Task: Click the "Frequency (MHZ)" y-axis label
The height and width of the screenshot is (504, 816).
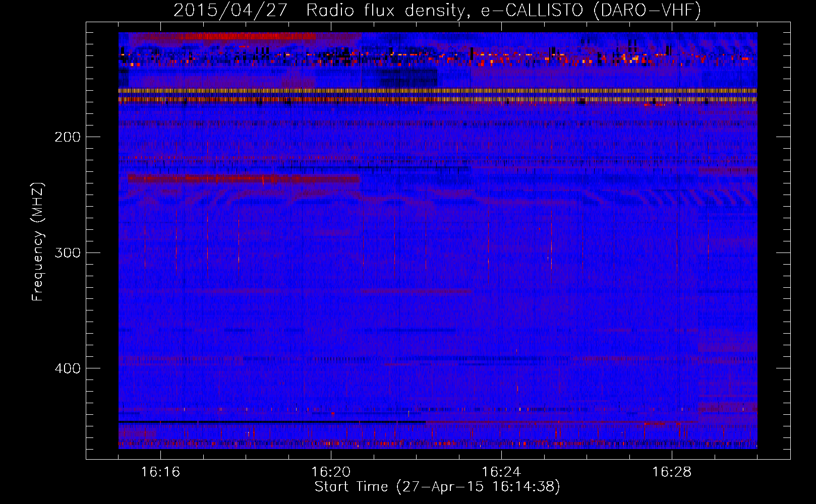Action: (38, 242)
